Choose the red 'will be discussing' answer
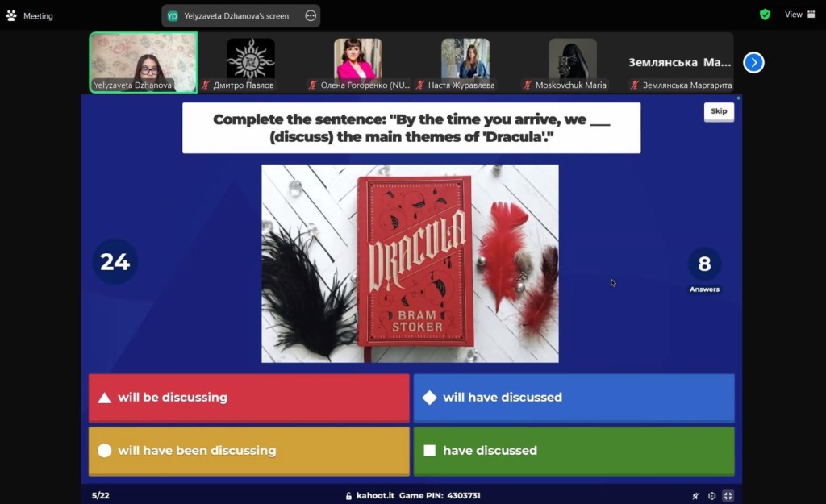 [x=248, y=398]
